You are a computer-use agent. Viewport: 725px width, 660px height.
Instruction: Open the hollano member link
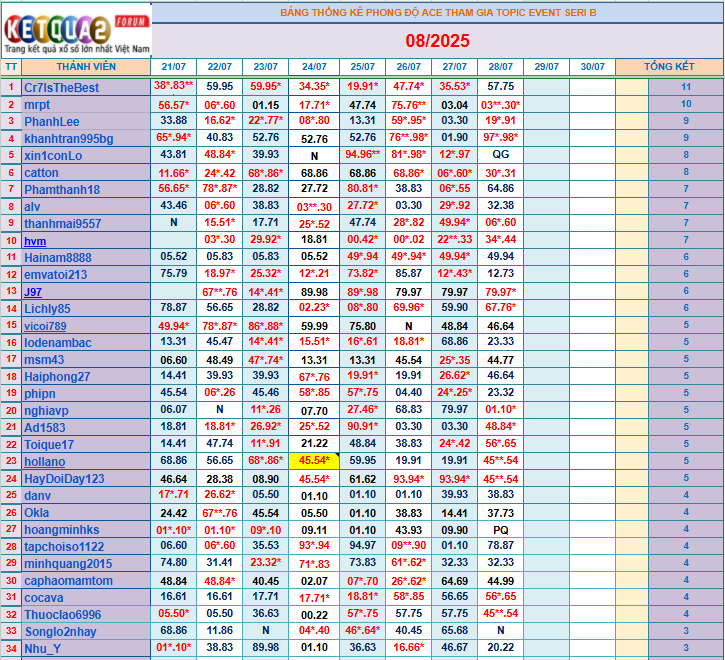[44, 462]
